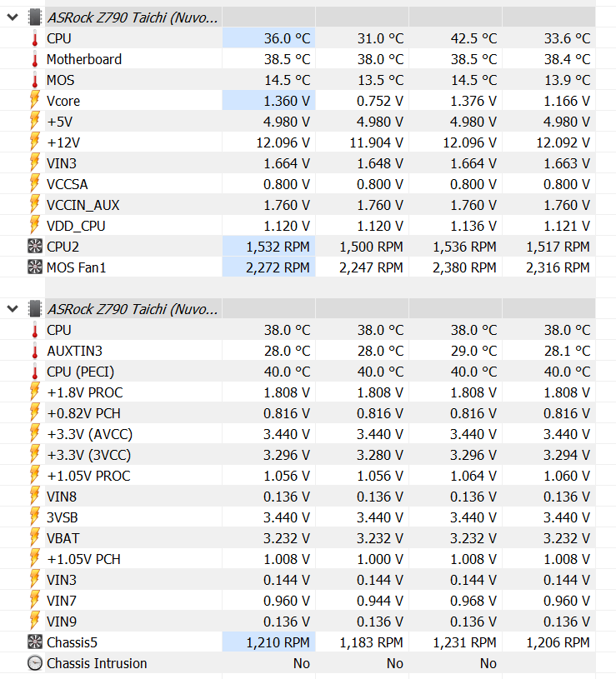Click the +3.3V (3VCC) minimum value 3.280 V
Image resolution: width=616 pixels, height=679 pixels.
(x=380, y=455)
